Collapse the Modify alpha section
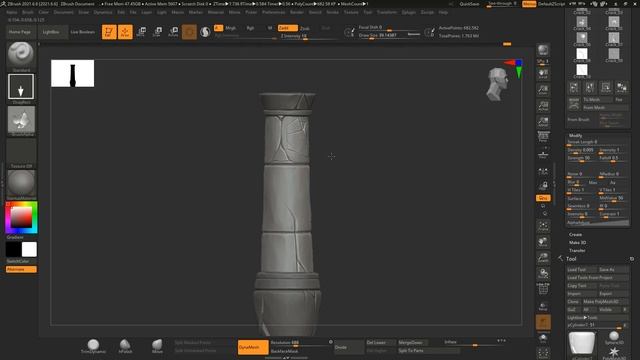 click(x=576, y=136)
